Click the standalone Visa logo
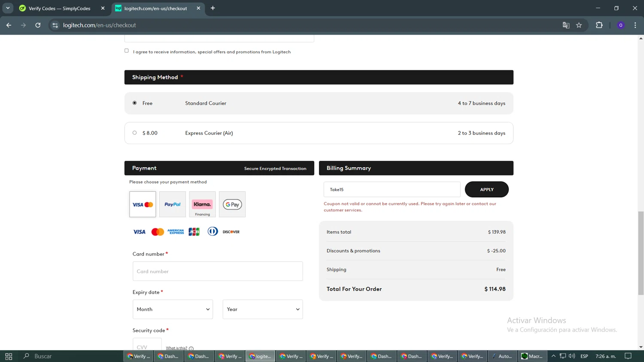The width and height of the screenshot is (644, 362). pos(139,232)
